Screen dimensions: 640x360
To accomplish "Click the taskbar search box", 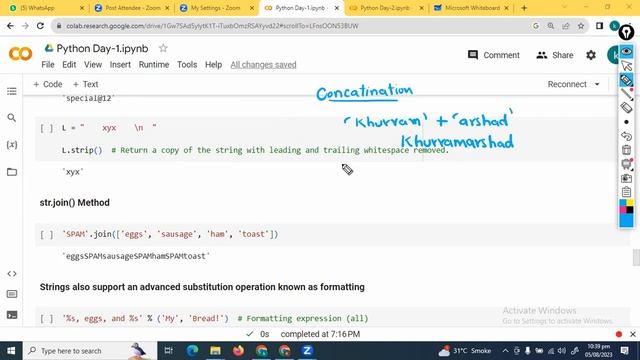I will pos(91,351).
